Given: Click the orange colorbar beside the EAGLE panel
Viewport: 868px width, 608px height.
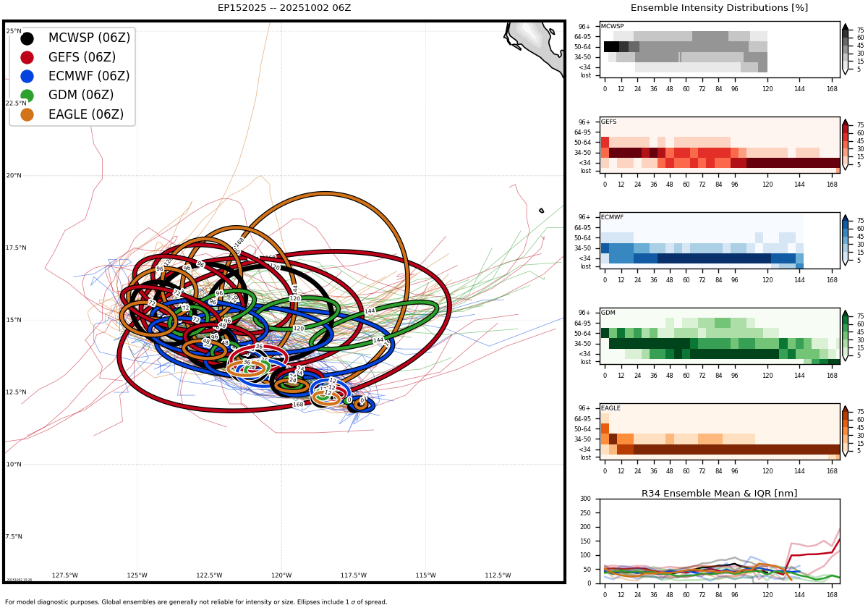Looking at the screenshot, I should click(845, 431).
